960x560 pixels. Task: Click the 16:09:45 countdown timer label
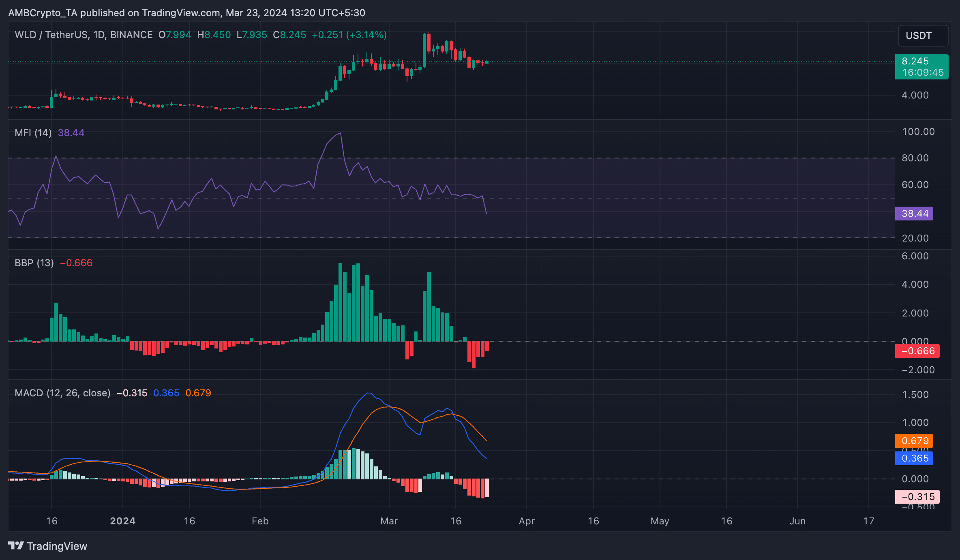[923, 73]
